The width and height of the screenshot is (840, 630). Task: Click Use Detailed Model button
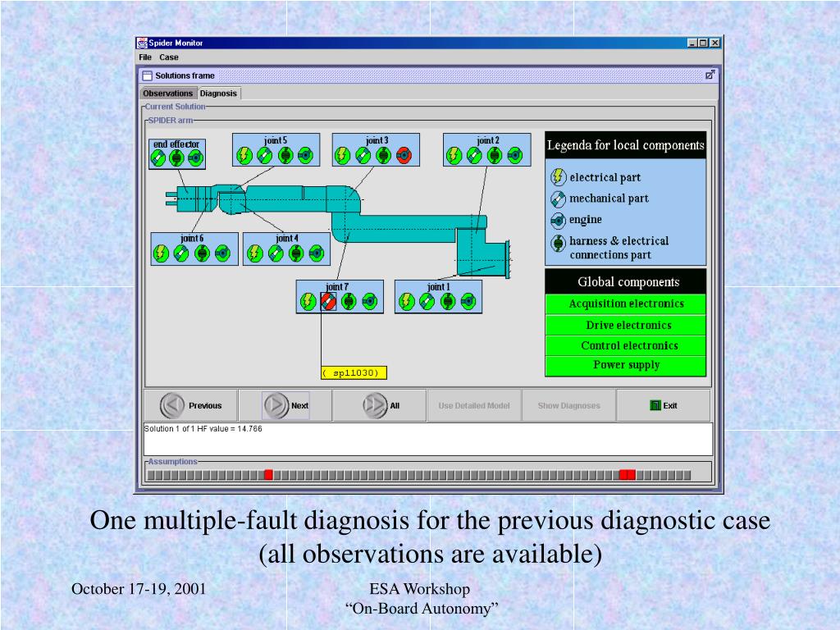coord(474,405)
